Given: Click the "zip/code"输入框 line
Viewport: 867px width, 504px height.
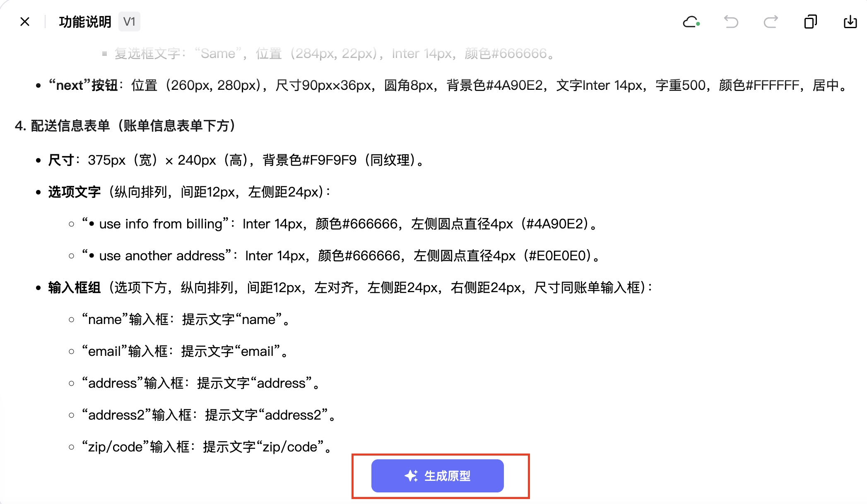Looking at the screenshot, I should tap(208, 447).
